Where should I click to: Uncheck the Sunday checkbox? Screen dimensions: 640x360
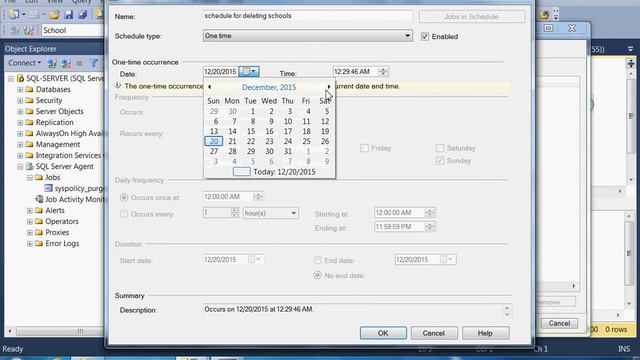440,160
